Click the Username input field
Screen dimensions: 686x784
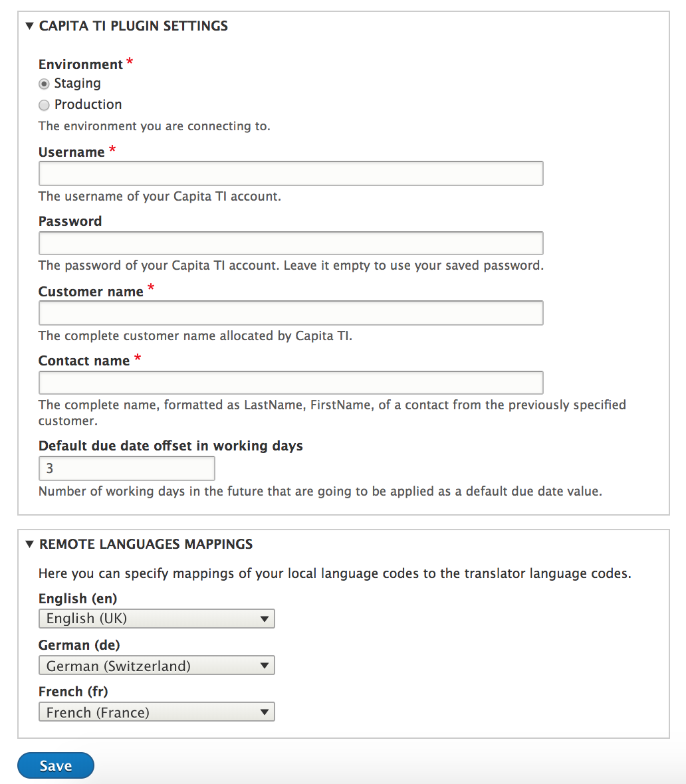(x=290, y=173)
